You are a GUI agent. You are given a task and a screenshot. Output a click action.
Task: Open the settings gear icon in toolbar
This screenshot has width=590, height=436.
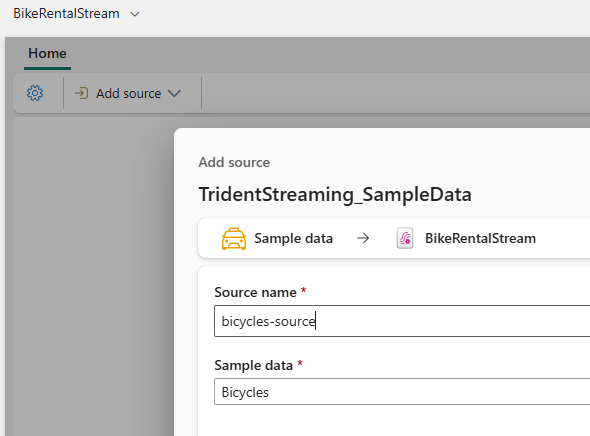pos(35,93)
